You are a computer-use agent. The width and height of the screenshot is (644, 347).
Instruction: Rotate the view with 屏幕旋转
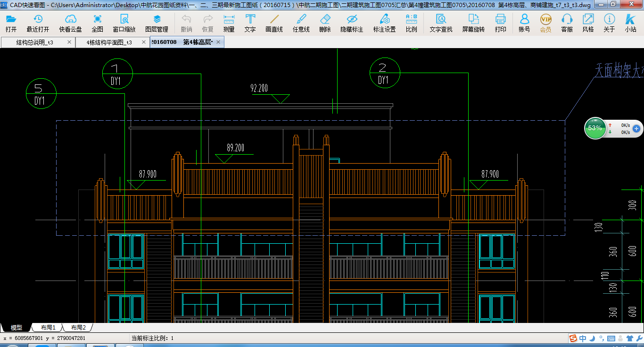click(x=473, y=23)
